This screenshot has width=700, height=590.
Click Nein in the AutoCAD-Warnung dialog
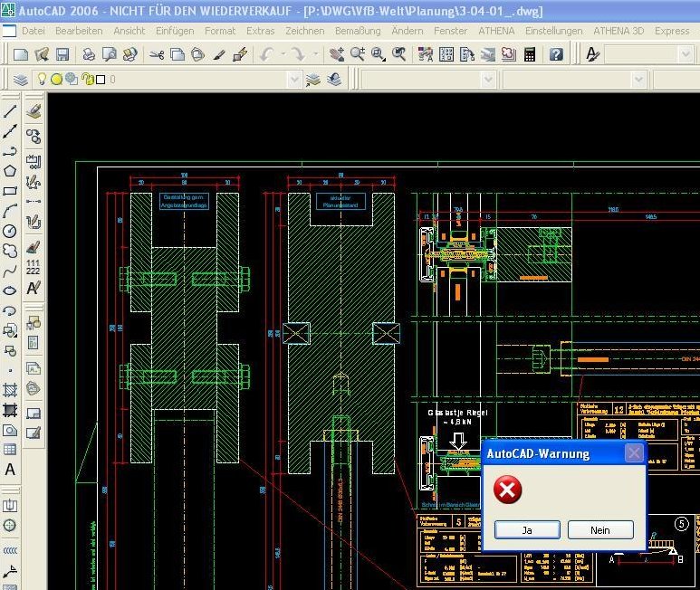click(x=600, y=529)
